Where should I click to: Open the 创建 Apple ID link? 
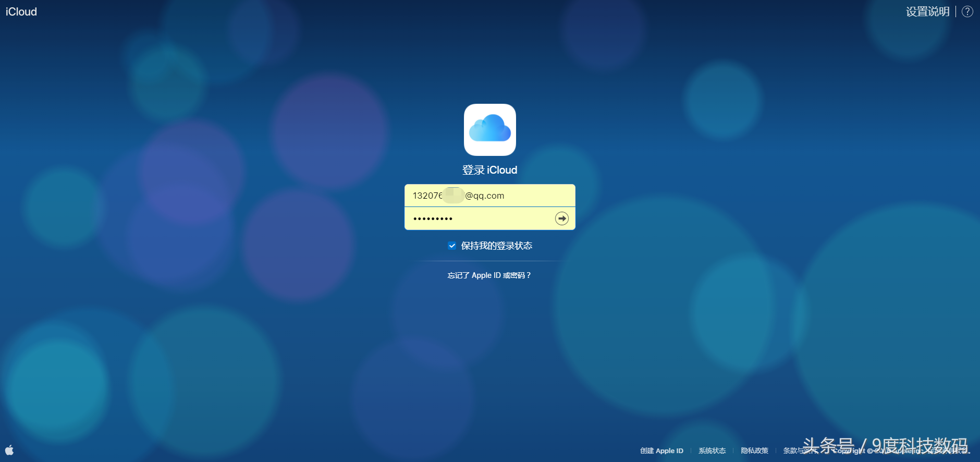tap(661, 451)
